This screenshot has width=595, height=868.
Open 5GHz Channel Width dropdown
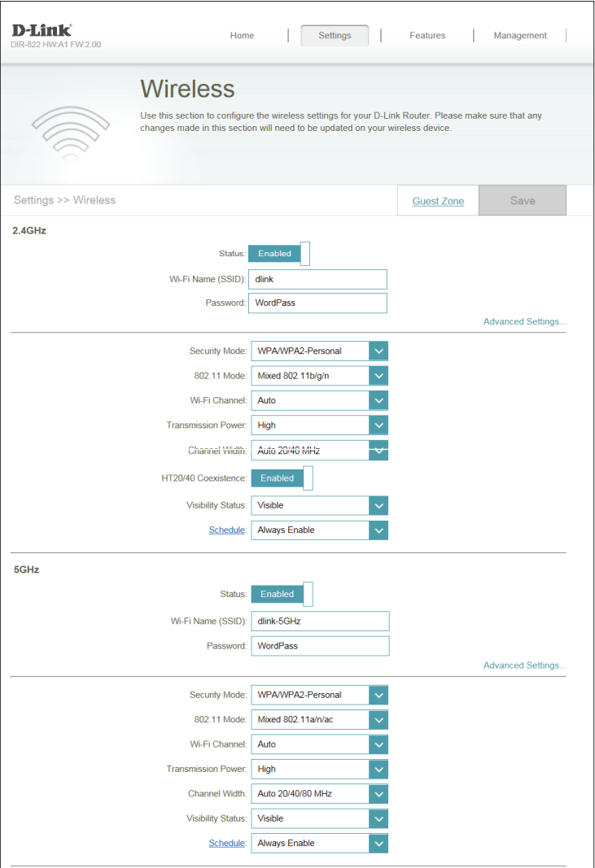coord(319,794)
